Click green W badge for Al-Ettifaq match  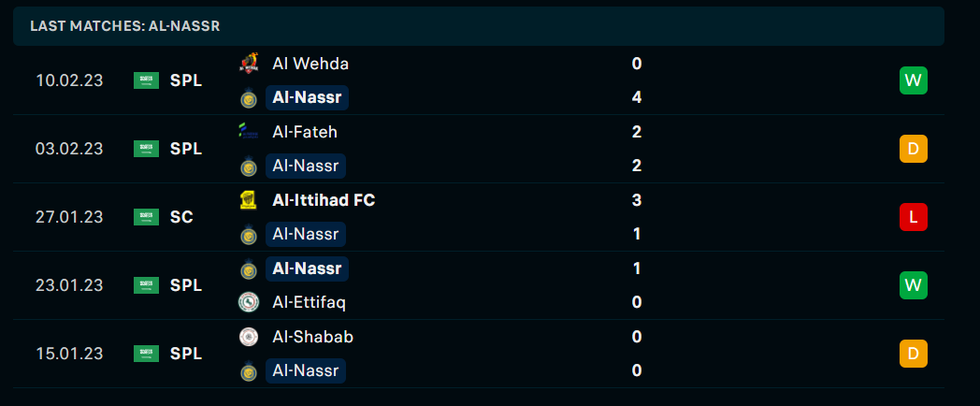coord(913,285)
